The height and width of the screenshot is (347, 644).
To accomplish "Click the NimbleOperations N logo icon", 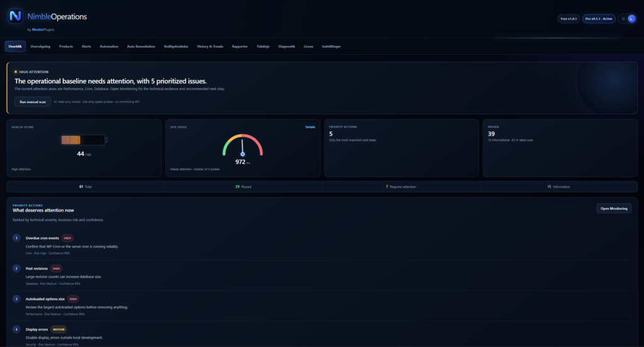I will 15,16.
